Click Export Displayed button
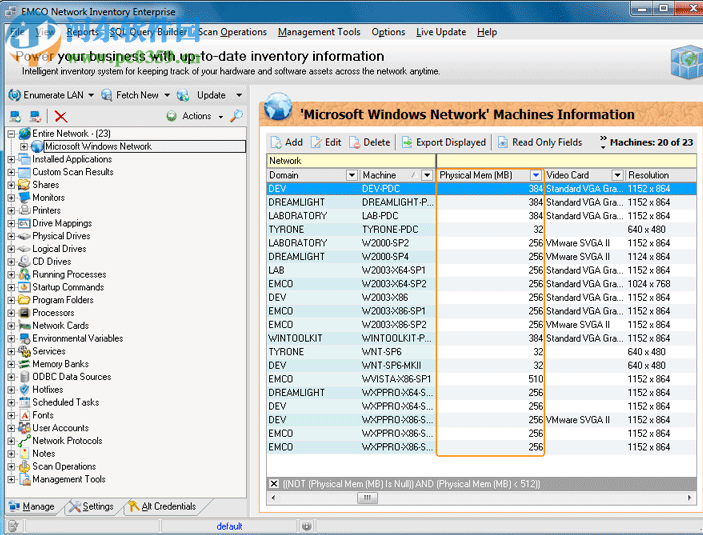 [443, 142]
